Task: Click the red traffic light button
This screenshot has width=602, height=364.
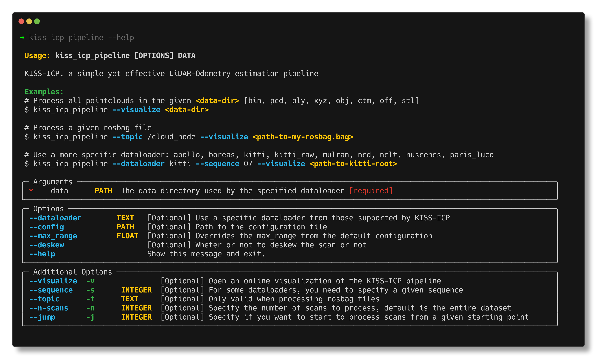Action: click(x=21, y=21)
